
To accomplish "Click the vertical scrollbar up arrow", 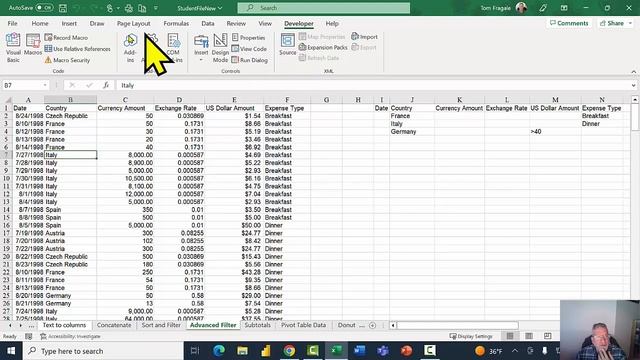I will pos(635,100).
